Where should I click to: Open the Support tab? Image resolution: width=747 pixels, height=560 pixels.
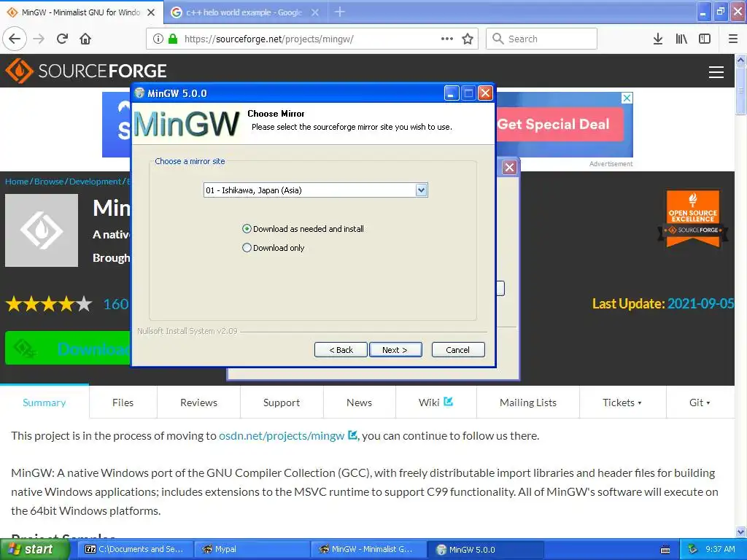click(282, 402)
